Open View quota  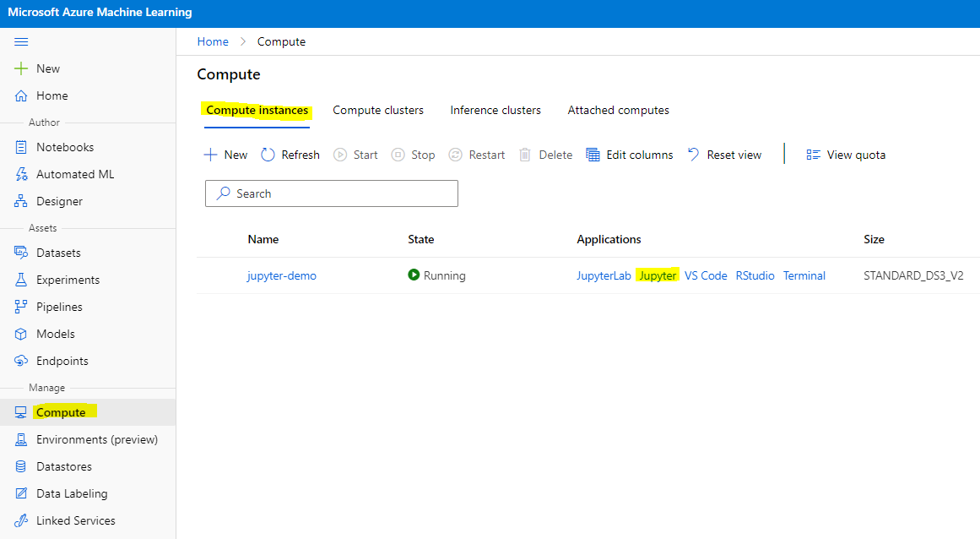[x=846, y=155]
